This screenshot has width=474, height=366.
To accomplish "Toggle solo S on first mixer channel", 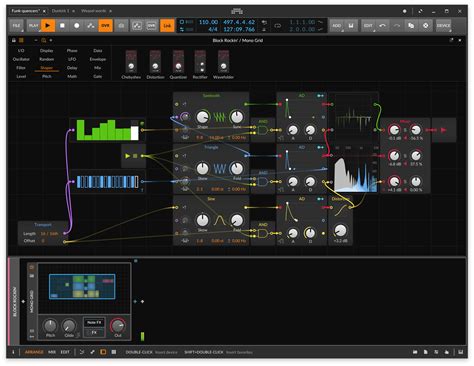I will pos(405,130).
